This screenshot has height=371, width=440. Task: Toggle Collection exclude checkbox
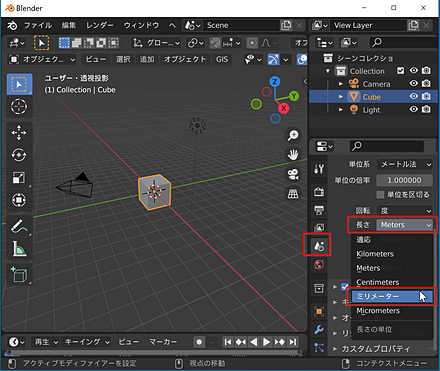400,71
